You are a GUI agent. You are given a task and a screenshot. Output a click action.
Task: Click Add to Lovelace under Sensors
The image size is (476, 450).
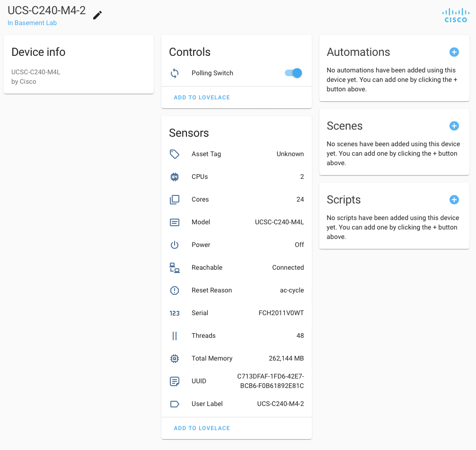[202, 428]
